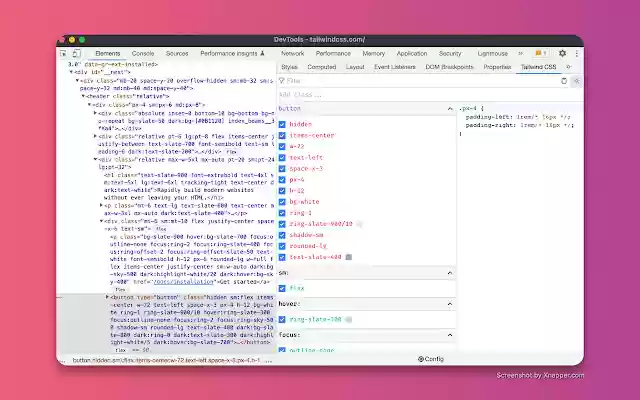Screen dimensions: 640x400
Task: Disable the shadow-sm class
Action: pos(282,235)
